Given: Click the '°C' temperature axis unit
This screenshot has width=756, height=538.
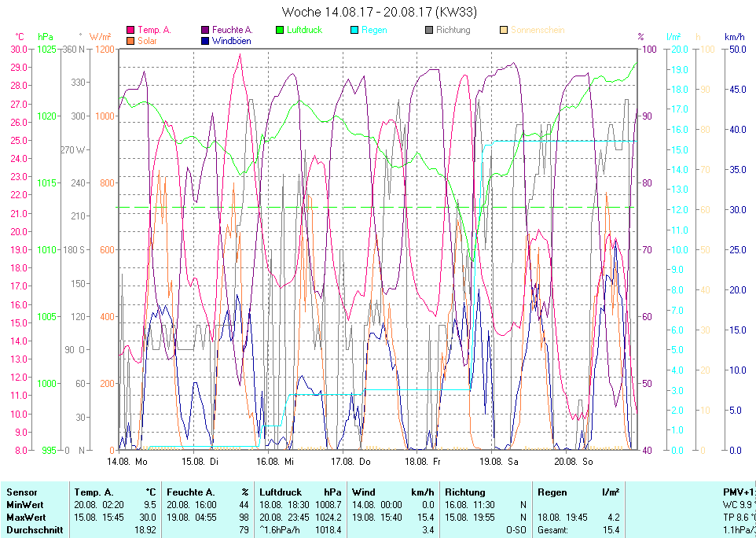Looking at the screenshot, I should coord(20,37).
